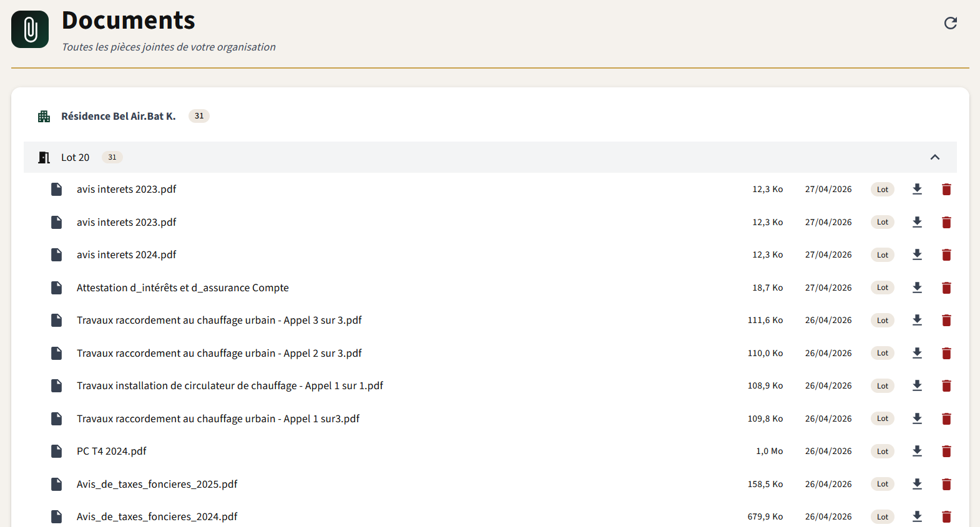Click Lot tag on Avis_de_taxes_foncieres_2025.pdf
The width and height of the screenshot is (980, 527).
coord(882,484)
